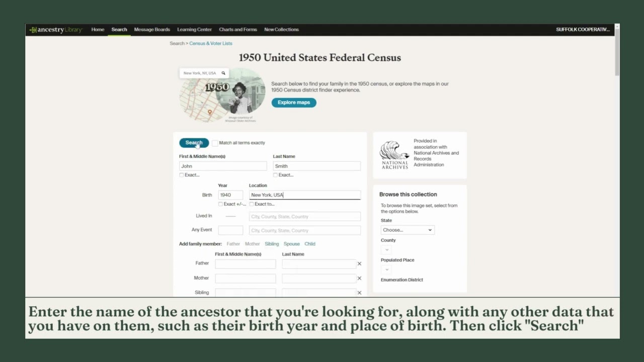This screenshot has width=644, height=362.
Task: Click the Browse this collection heading
Action: click(408, 195)
